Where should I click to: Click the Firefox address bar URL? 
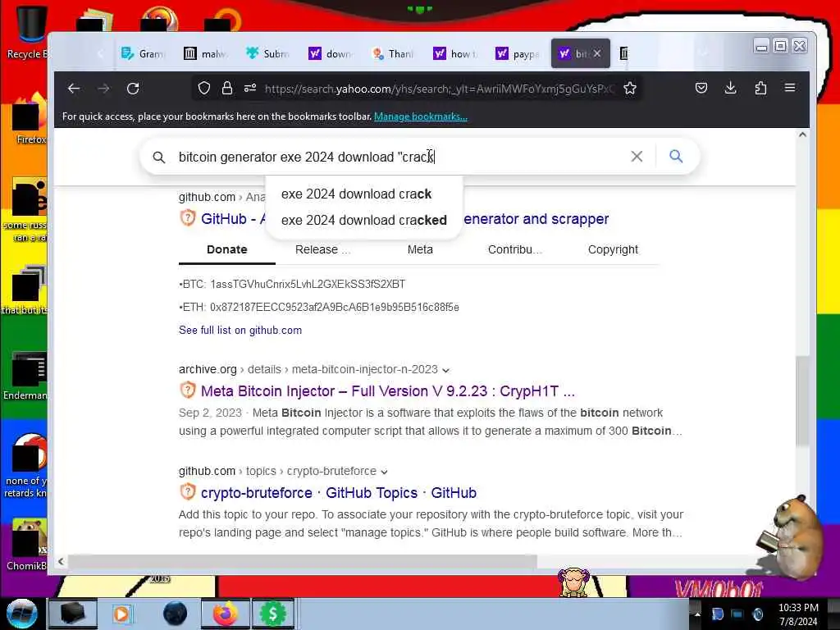tap(440, 89)
